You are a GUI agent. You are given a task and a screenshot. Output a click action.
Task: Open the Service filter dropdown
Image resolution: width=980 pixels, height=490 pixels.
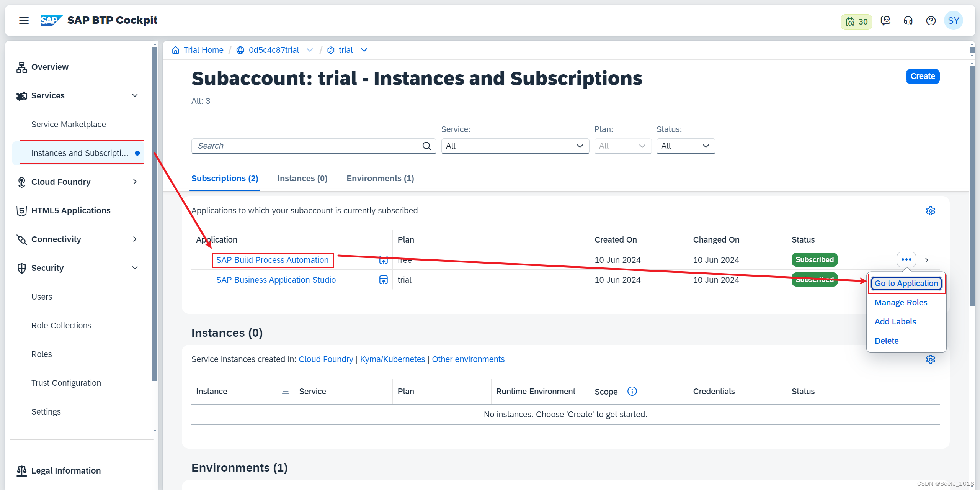(x=515, y=146)
